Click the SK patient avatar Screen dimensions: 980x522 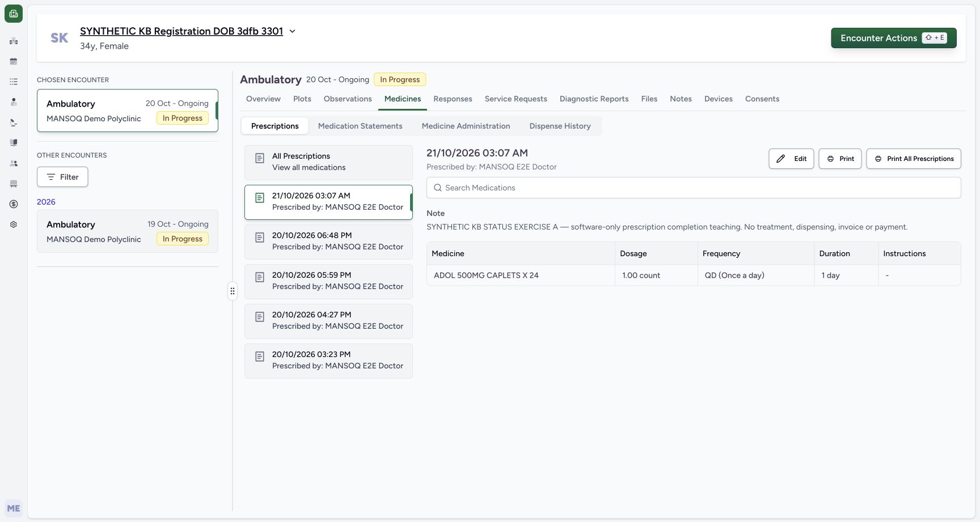click(x=60, y=38)
